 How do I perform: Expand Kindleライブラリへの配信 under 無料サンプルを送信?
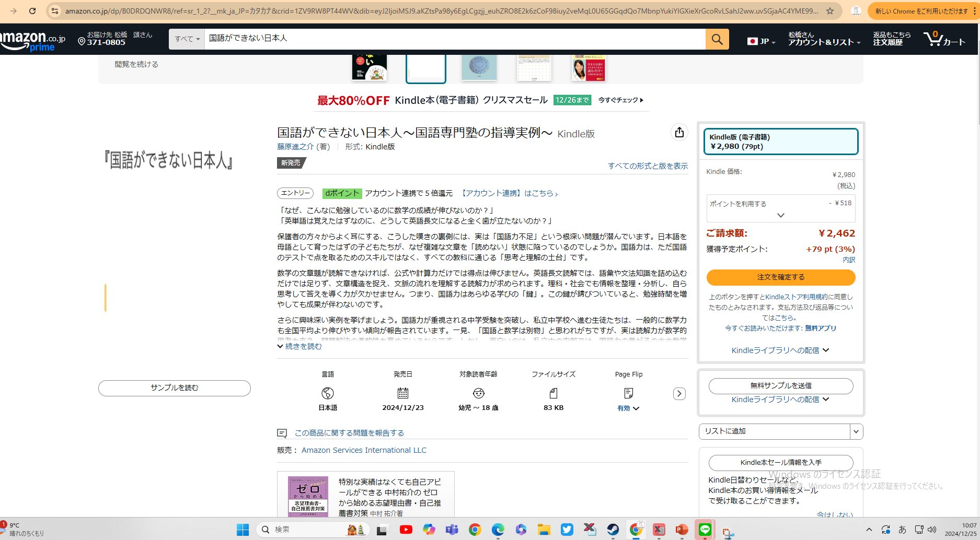coord(780,400)
